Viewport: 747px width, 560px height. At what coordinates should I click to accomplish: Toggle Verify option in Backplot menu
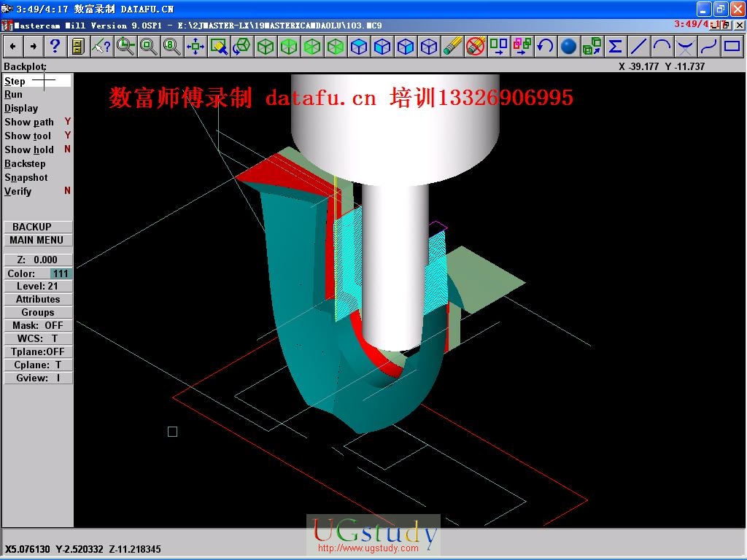coord(37,191)
